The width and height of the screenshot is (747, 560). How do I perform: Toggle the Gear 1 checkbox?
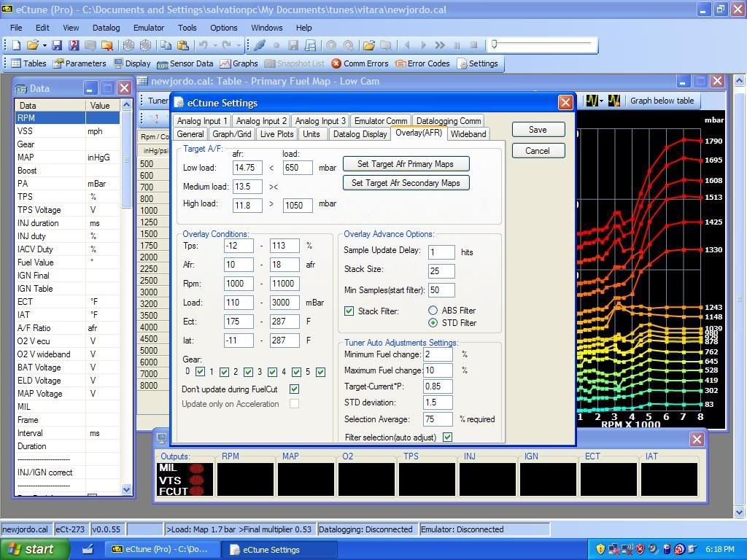tap(225, 372)
